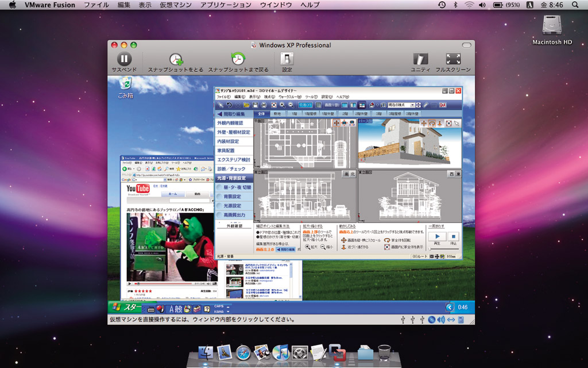Toggle West view (西) in elevation pane
Screen dimensions: 588x368
point(451,174)
